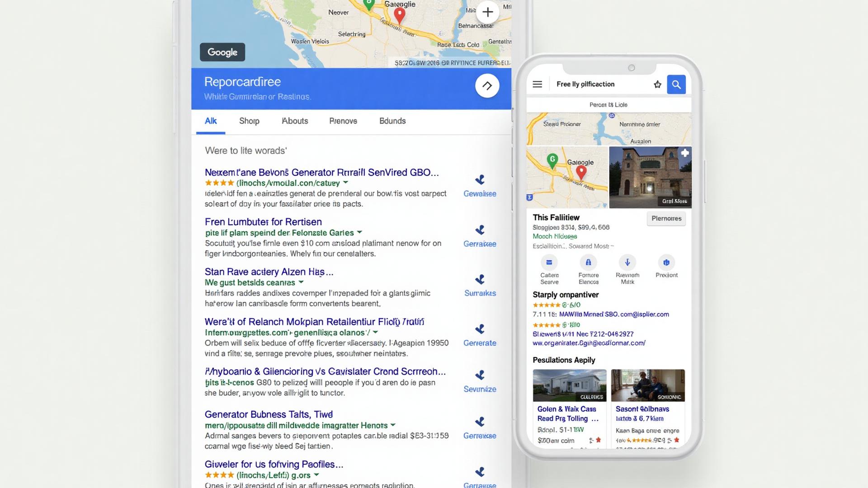Open the hamburger menu on the phone
Image resolution: width=868 pixels, height=488 pixels.
(x=537, y=84)
